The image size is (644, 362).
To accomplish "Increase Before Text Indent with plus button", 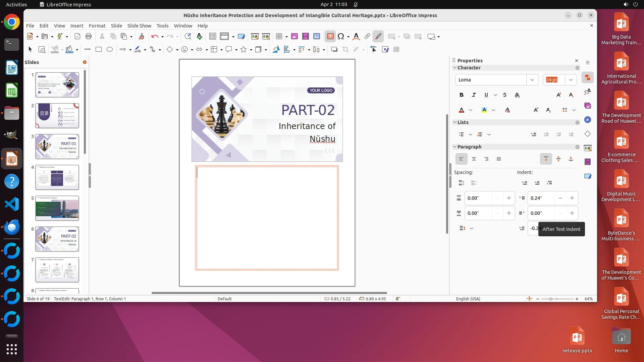I will [x=572, y=198].
